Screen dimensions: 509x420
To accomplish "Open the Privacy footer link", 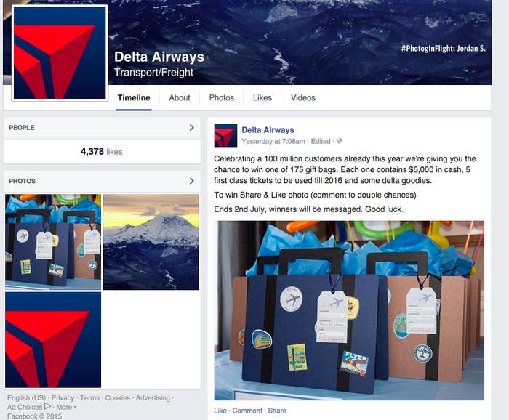I will click(x=63, y=398).
